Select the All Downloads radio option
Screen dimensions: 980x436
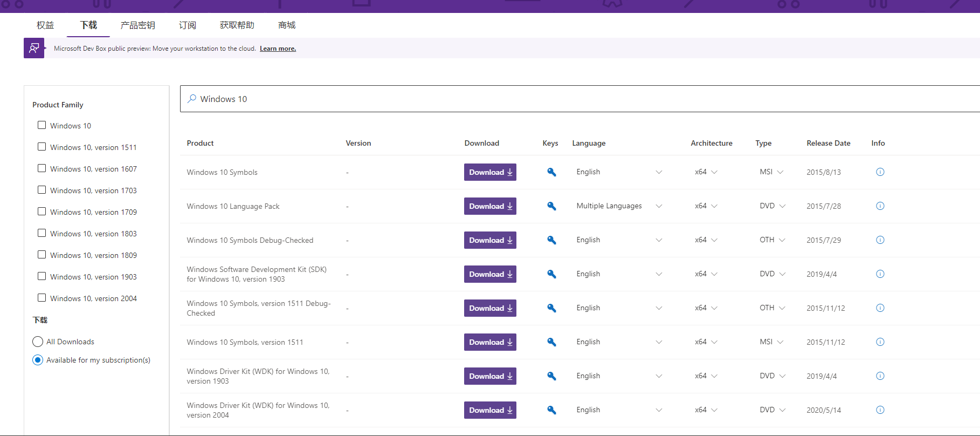38,342
